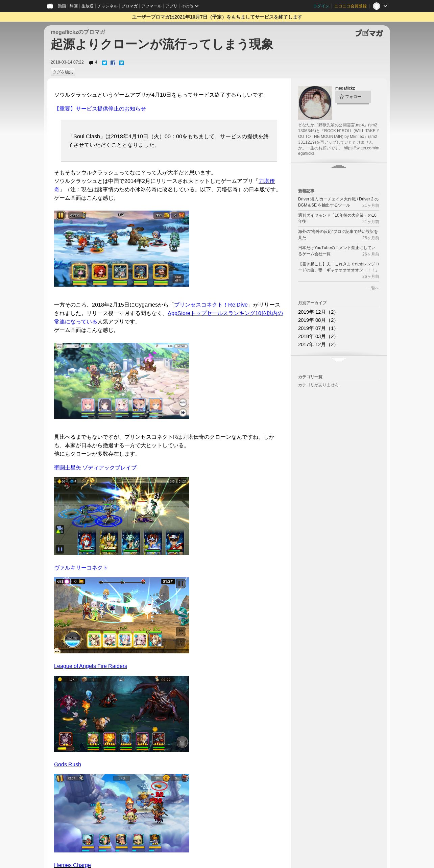Click the タグを編集 button
This screenshot has width=434, height=868.
tap(63, 72)
